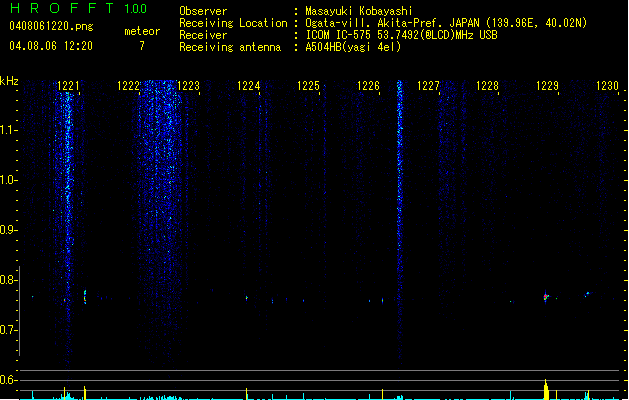This screenshot has width=629, height=400.
Task: Select the Ogata-vill. Akita-Pref. JAPAN location text
Action: (x=446, y=23)
